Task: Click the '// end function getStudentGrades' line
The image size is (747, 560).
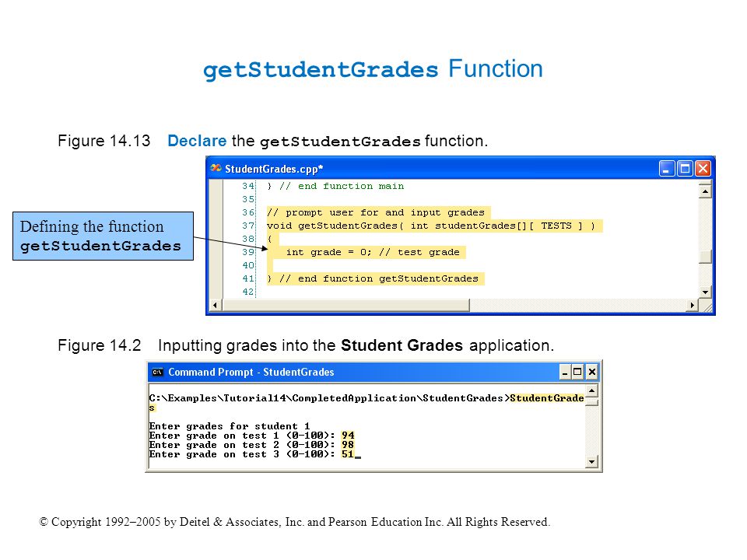Action: pyautogui.click(x=373, y=278)
